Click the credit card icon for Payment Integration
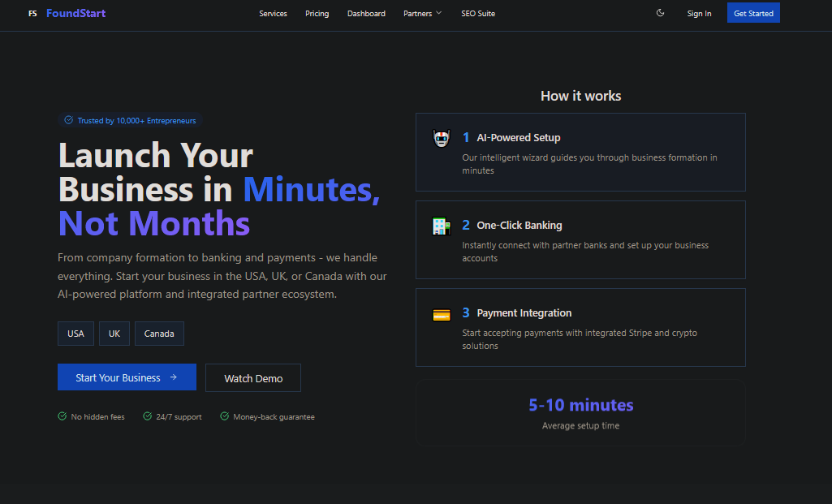 [x=441, y=315]
